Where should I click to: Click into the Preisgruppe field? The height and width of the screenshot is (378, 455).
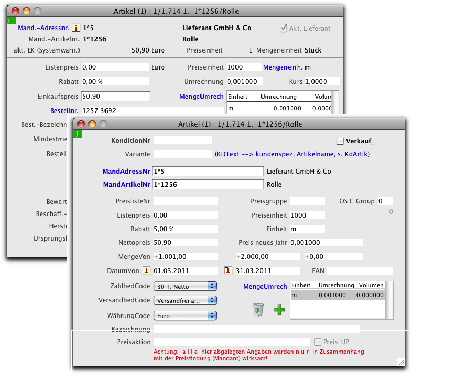(x=307, y=201)
